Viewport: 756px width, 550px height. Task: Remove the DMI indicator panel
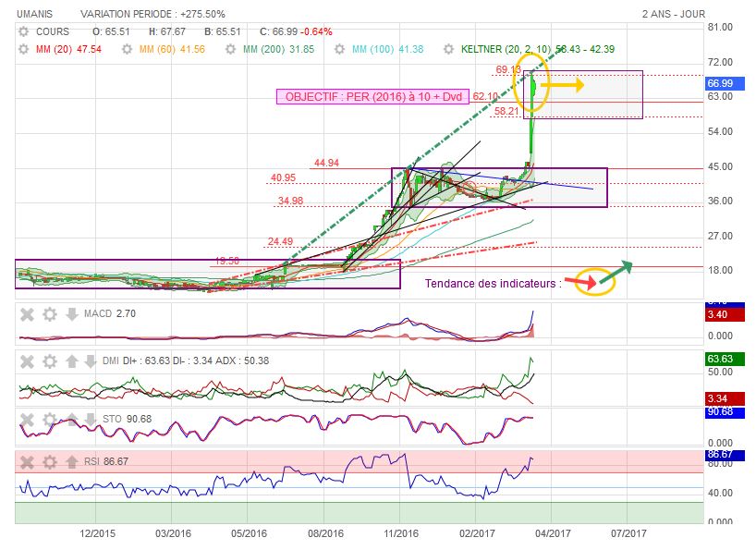(x=27, y=361)
